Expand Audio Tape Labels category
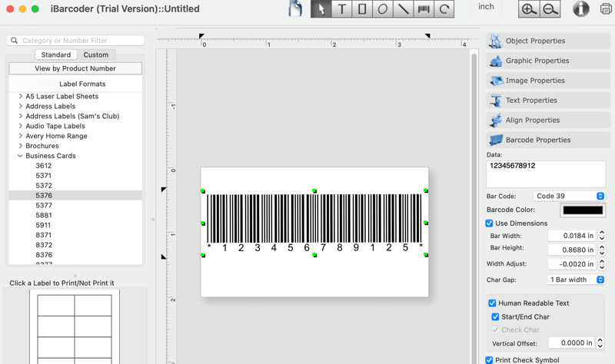 click(x=21, y=126)
